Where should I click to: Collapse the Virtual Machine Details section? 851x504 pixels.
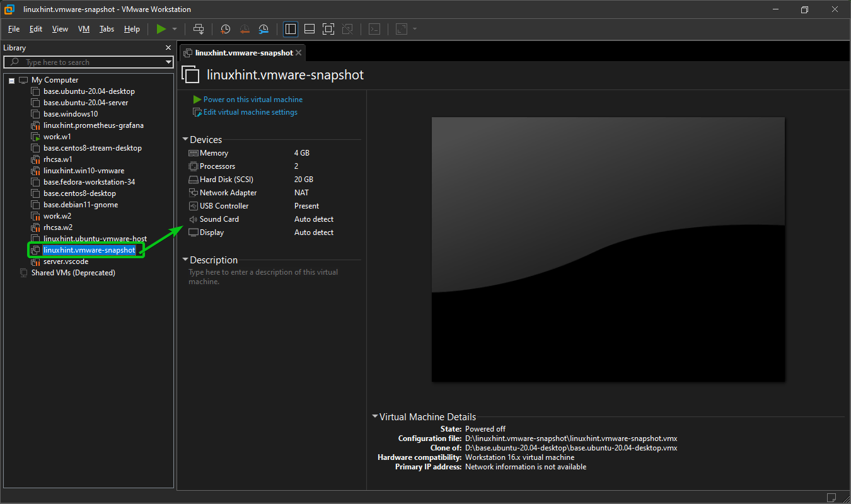(x=375, y=416)
